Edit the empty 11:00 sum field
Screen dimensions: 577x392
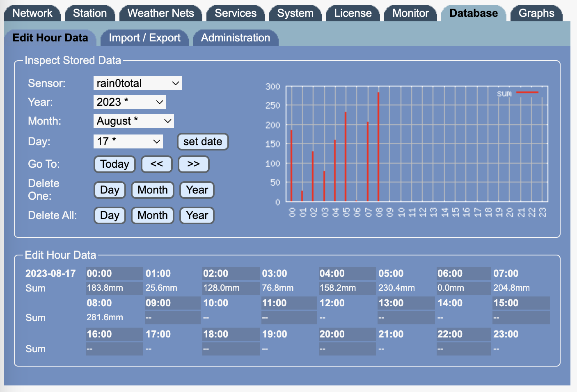pos(289,317)
